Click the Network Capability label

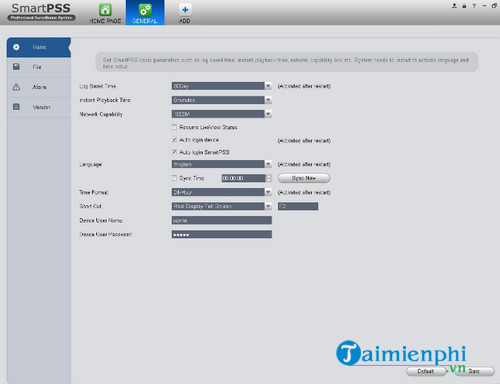101,114
